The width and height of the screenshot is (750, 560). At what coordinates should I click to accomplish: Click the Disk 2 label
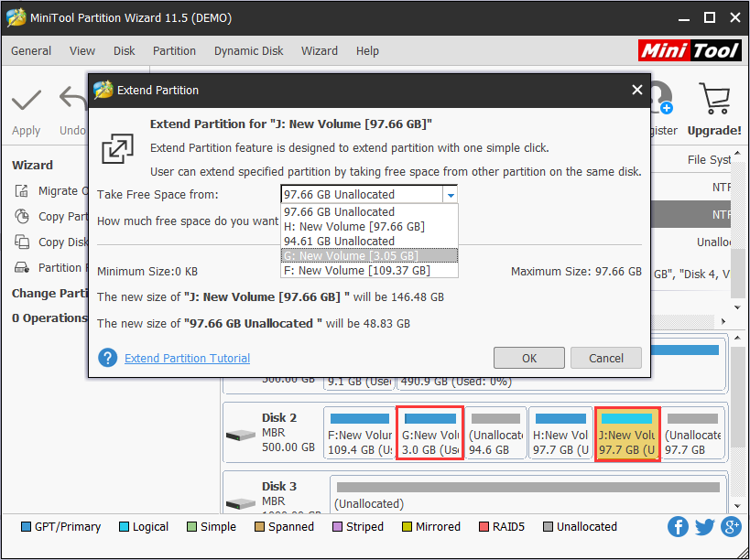coord(279,417)
